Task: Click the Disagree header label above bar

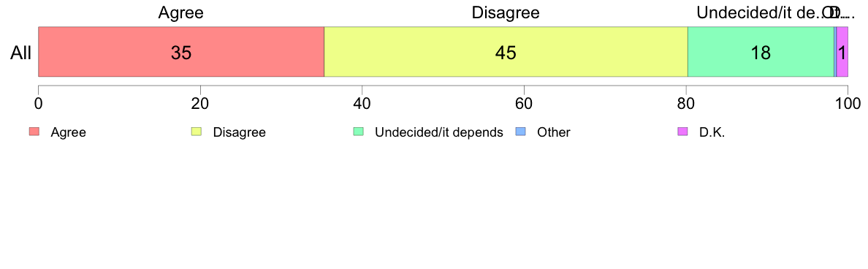Action: 506,12
